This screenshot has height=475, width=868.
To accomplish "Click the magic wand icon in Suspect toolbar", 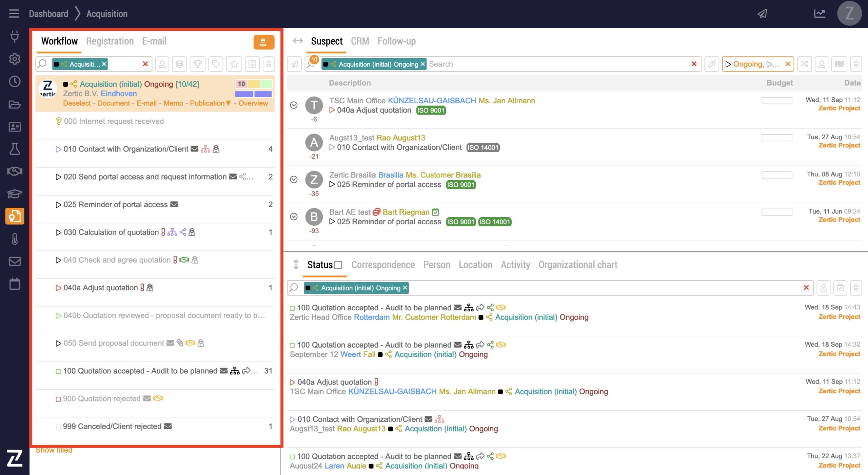I will coord(711,64).
